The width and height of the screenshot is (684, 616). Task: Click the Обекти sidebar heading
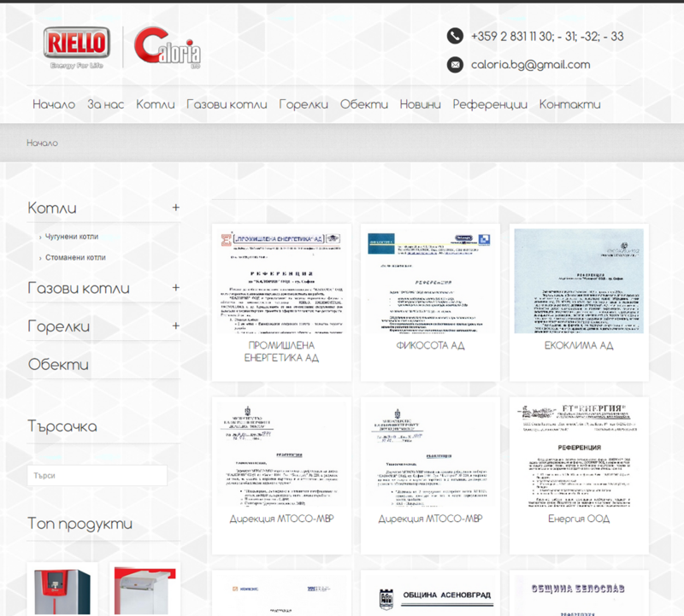click(x=58, y=365)
